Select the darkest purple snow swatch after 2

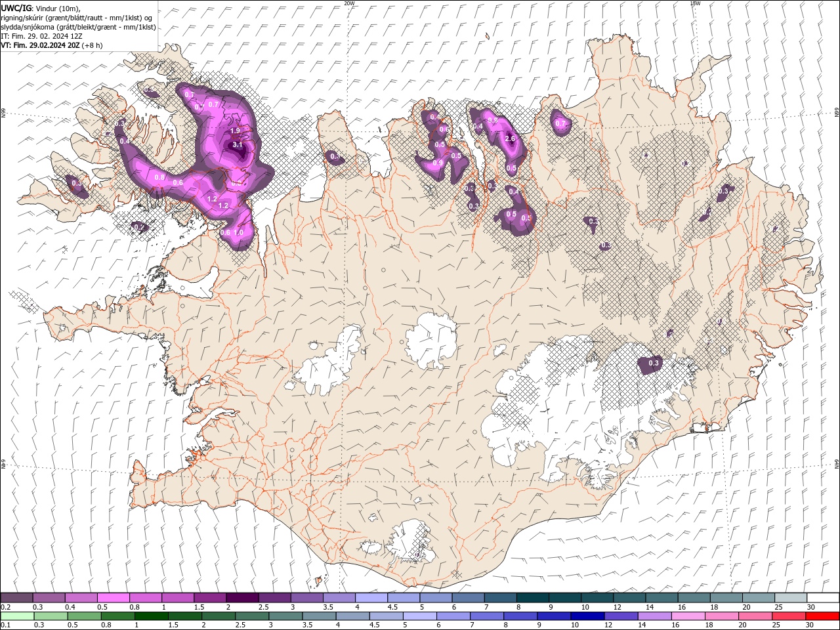[x=242, y=598]
